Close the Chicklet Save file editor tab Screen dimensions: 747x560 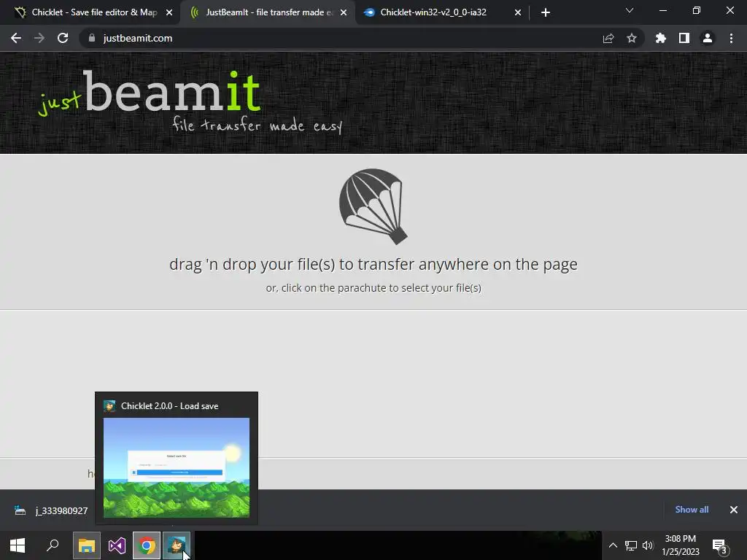pyautogui.click(x=169, y=12)
